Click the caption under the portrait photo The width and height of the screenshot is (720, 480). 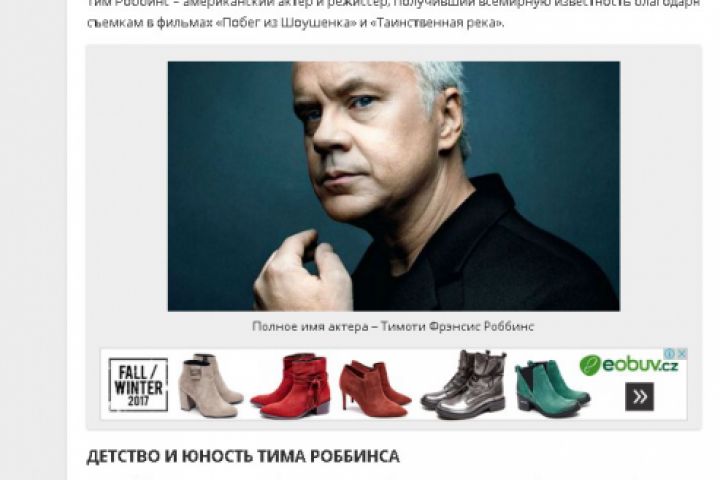[x=393, y=327]
